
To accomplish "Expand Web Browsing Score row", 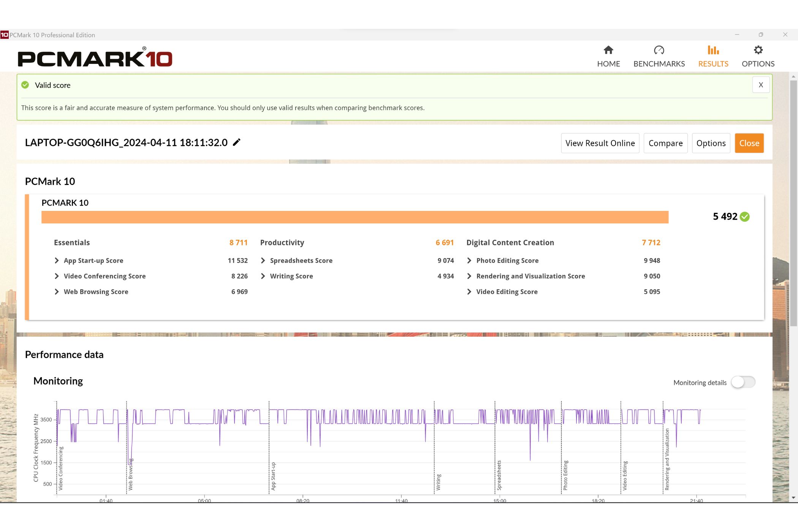I will point(57,292).
